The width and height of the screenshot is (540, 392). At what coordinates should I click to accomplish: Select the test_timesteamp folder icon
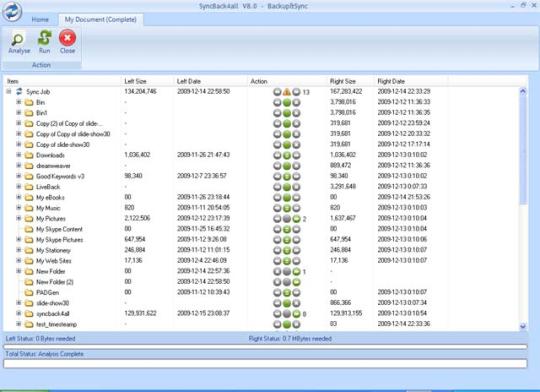click(29, 324)
